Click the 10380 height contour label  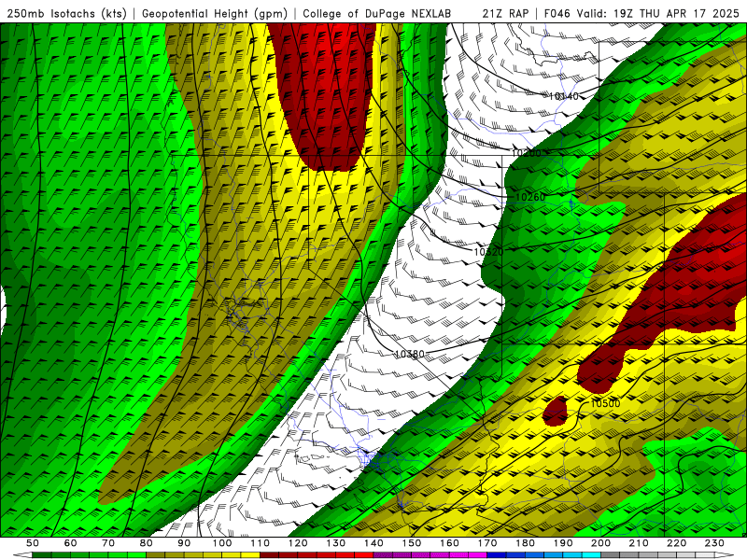point(410,355)
